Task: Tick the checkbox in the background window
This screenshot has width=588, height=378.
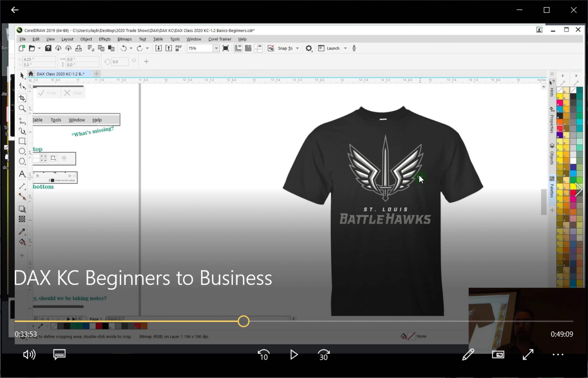Action: [x=6, y=147]
